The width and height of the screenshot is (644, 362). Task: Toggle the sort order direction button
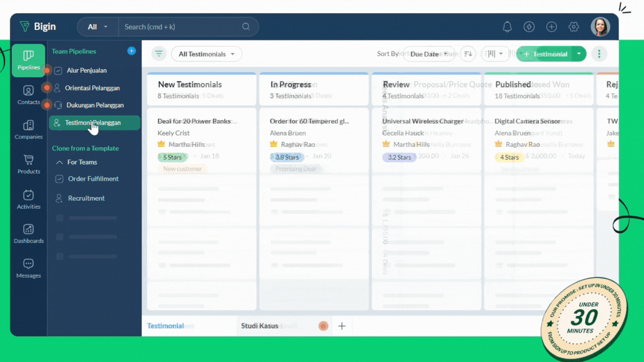(468, 54)
